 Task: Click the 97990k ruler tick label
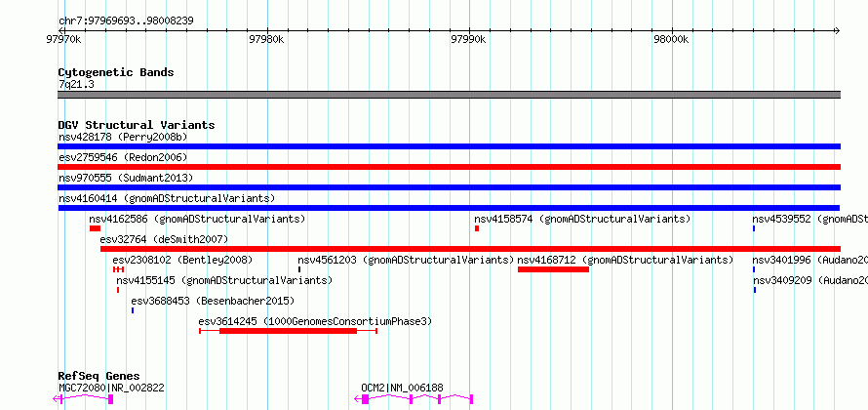pyautogui.click(x=469, y=40)
